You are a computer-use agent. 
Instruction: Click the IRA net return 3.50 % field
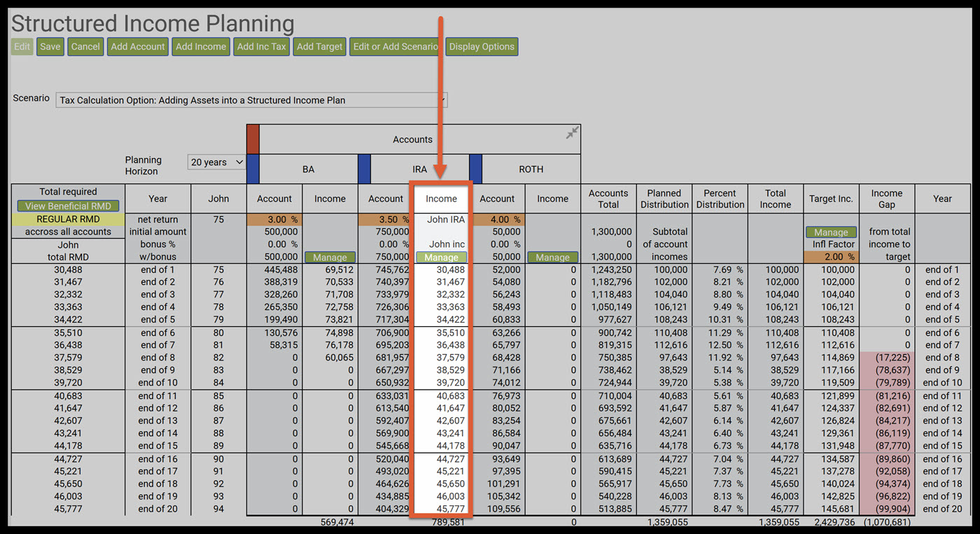point(386,220)
